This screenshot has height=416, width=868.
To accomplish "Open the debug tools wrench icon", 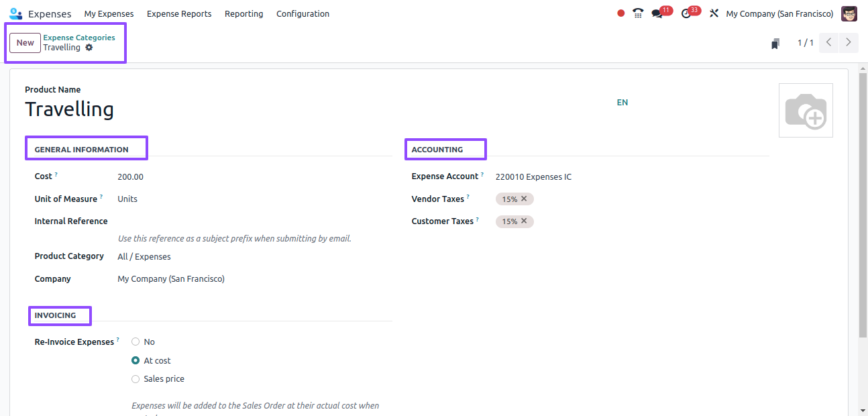I will point(714,13).
